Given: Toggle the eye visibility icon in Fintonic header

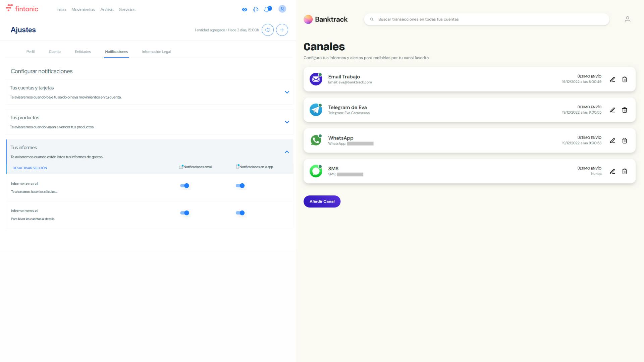Looking at the screenshot, I should tap(245, 9).
